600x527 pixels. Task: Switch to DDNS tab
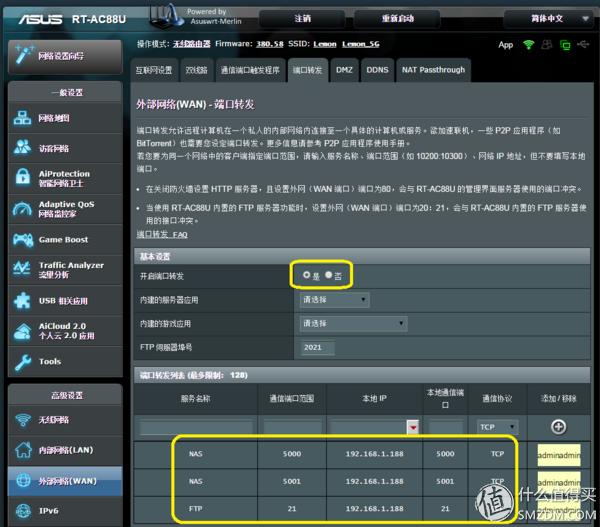click(x=377, y=70)
